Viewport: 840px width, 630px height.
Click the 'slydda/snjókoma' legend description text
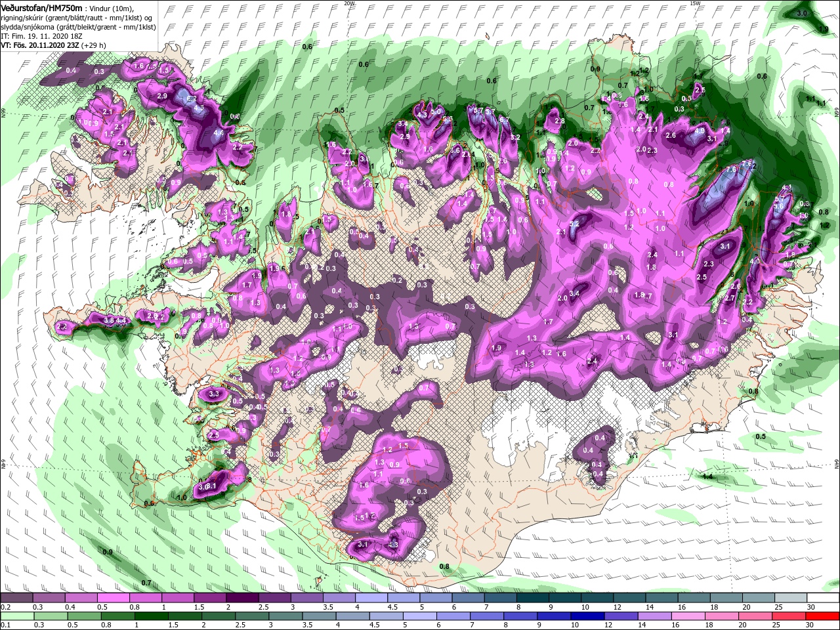point(28,27)
